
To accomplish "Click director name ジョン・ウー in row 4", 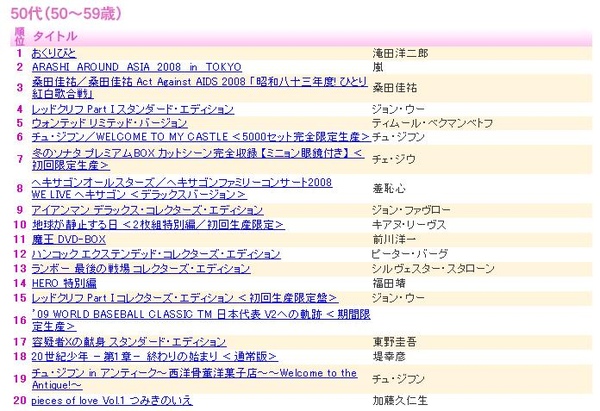I will [398, 109].
